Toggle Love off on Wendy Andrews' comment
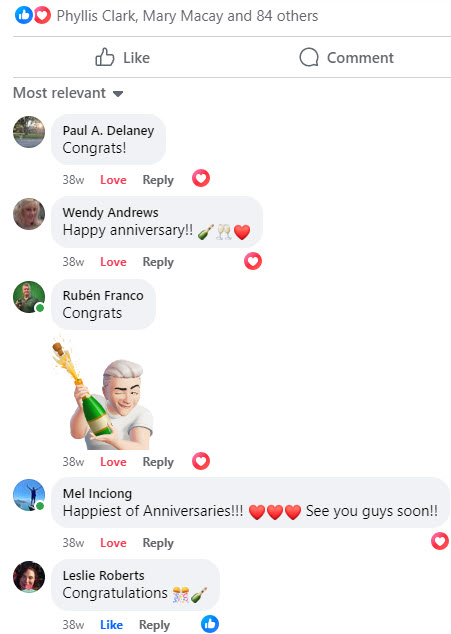 tap(113, 262)
